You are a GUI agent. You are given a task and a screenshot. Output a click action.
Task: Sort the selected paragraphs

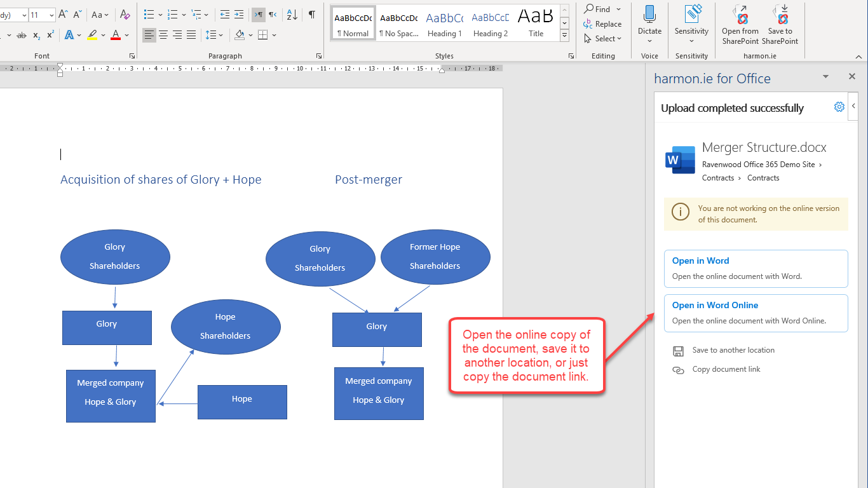point(292,14)
